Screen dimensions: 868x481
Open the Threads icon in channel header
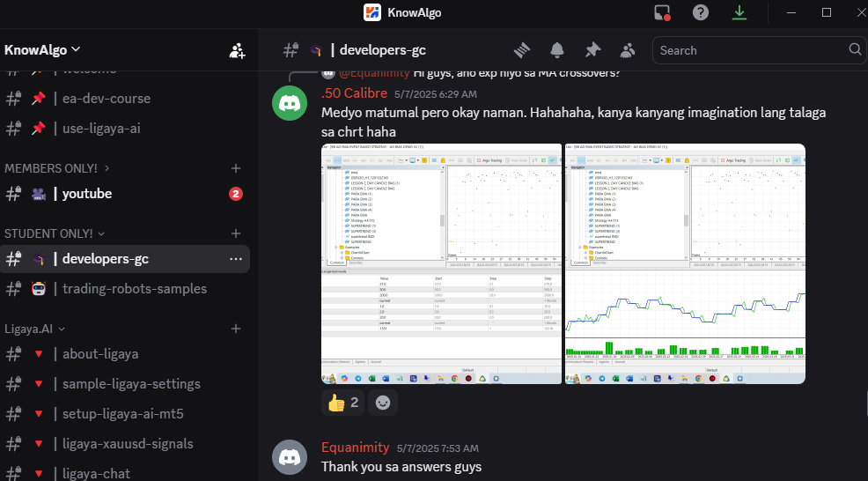521,50
